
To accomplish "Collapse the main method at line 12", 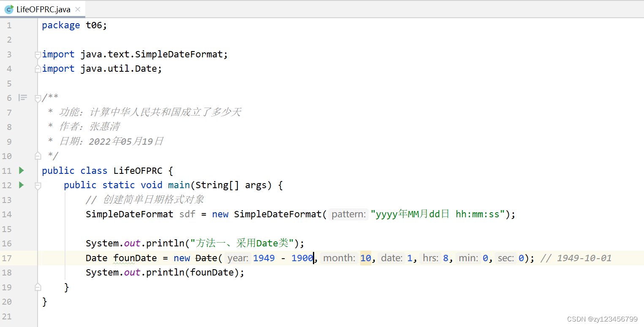I will (38, 185).
